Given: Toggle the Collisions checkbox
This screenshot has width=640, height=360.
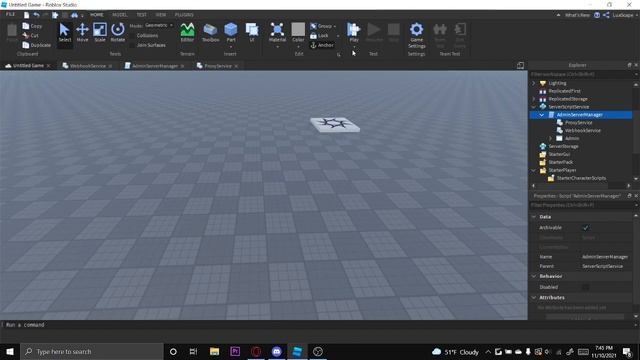Looking at the screenshot, I should (132, 36).
